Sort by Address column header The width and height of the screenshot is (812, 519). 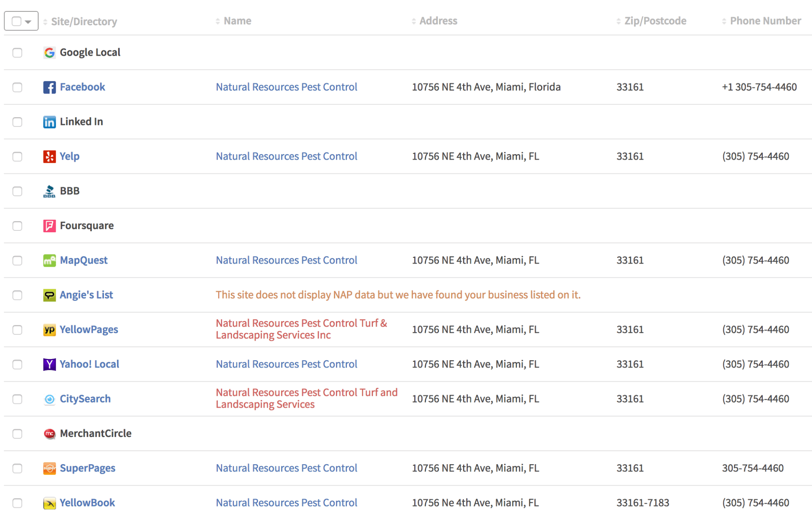click(x=435, y=21)
